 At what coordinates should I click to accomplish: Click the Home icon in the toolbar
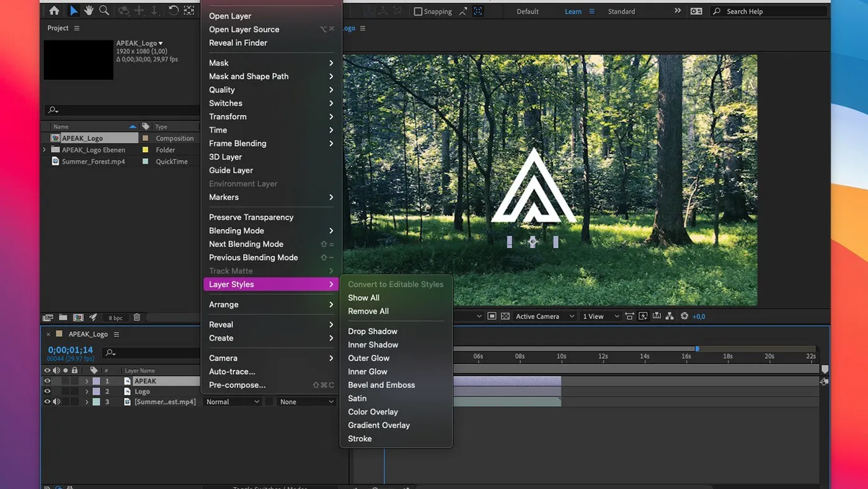click(54, 10)
